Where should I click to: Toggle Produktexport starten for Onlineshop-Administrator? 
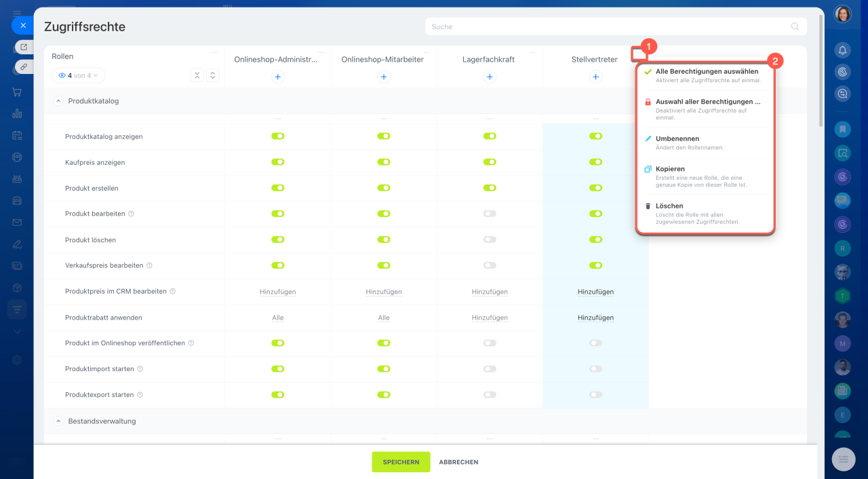pos(277,395)
